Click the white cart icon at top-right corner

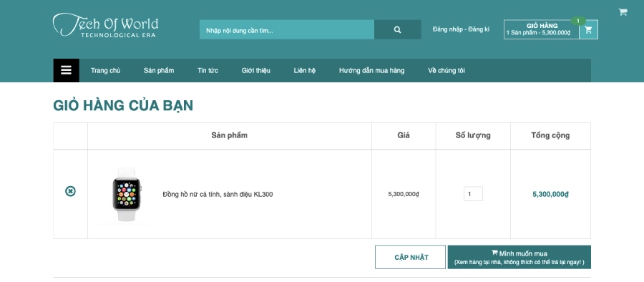(x=623, y=12)
